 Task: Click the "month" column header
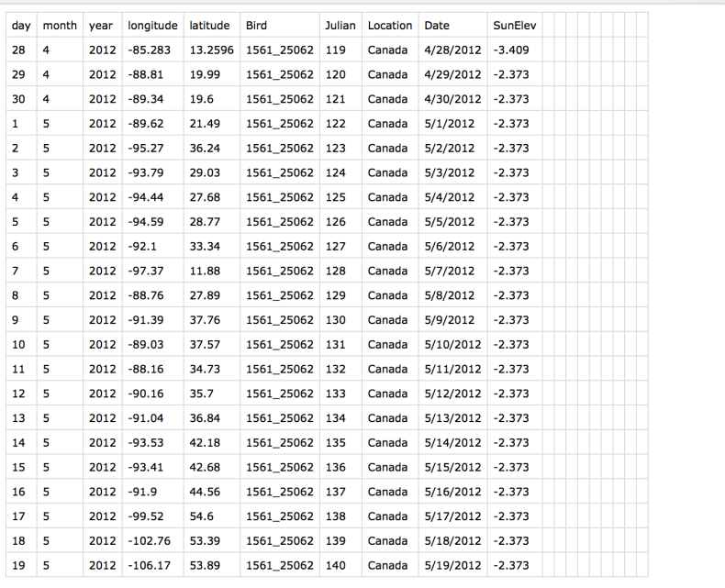(60, 25)
